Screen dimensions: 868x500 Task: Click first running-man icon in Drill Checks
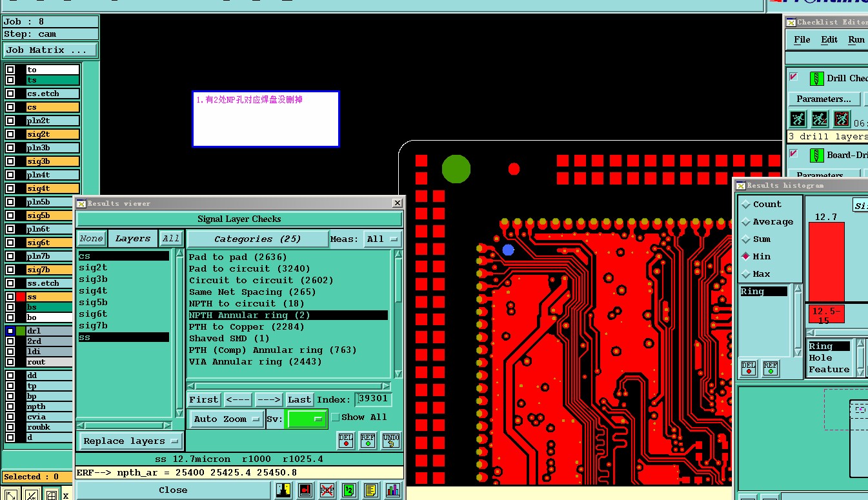click(x=798, y=119)
